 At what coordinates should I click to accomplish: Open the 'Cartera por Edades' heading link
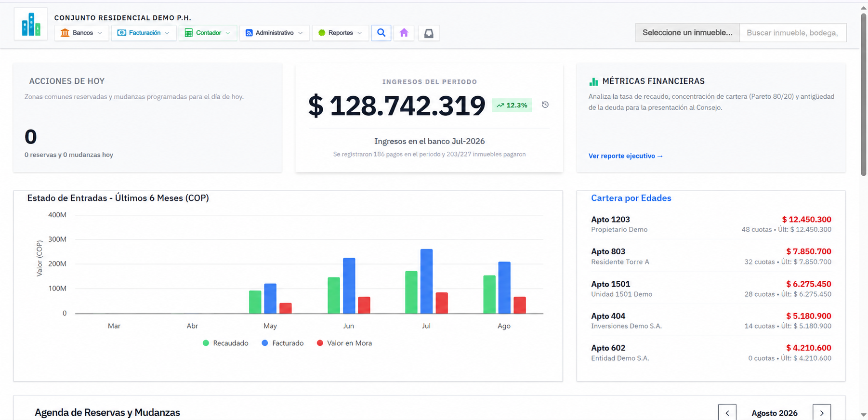[631, 198]
